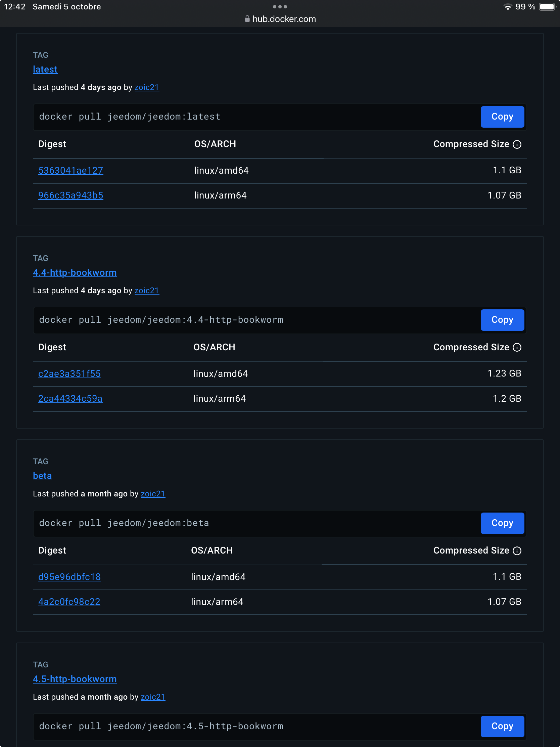The width and height of the screenshot is (560, 747).
Task: Copy the 4.5-http-bookworm pull command
Action: (502, 727)
